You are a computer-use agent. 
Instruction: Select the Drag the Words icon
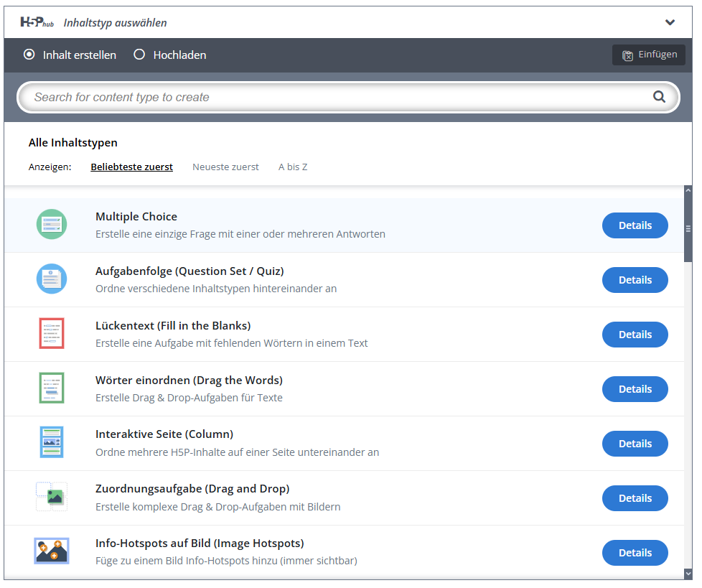coord(52,388)
